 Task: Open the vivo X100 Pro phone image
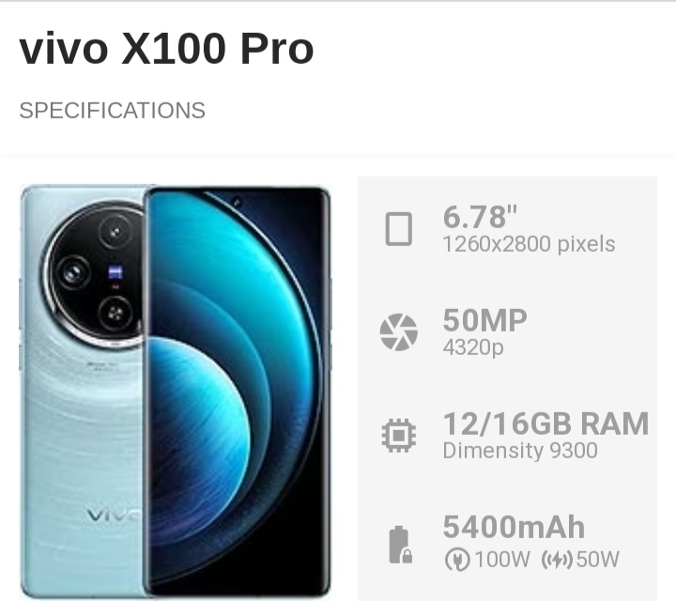[176, 392]
